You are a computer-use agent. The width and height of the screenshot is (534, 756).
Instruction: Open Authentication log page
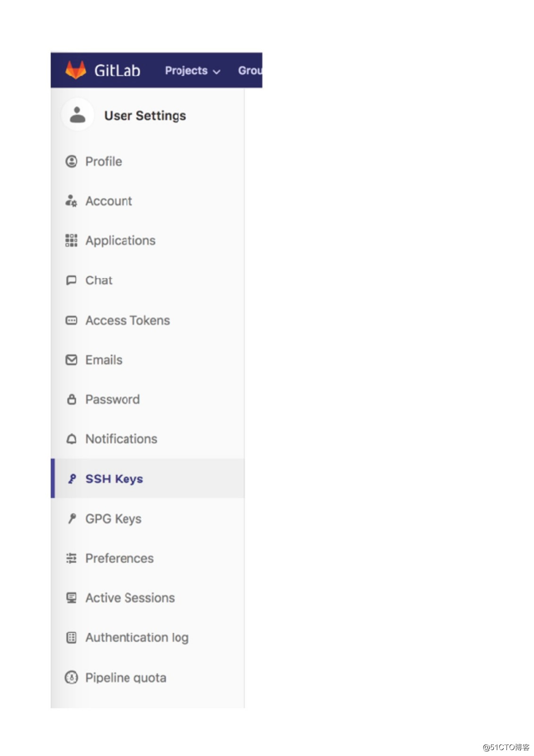click(137, 638)
